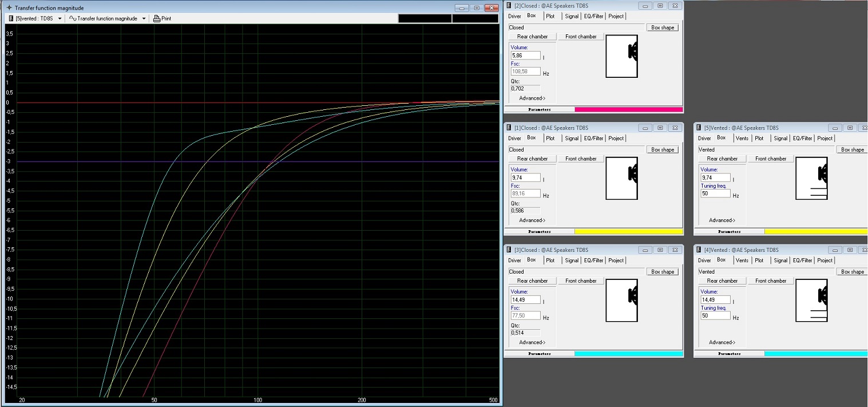The image size is (868, 407).
Task: Maximize the Transfer function magnitude window
Action: tap(477, 7)
